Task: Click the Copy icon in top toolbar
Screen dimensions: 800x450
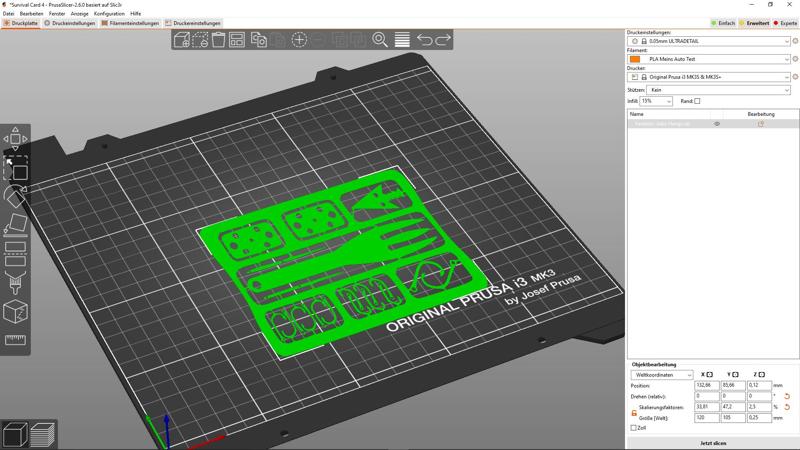Action: tap(259, 40)
